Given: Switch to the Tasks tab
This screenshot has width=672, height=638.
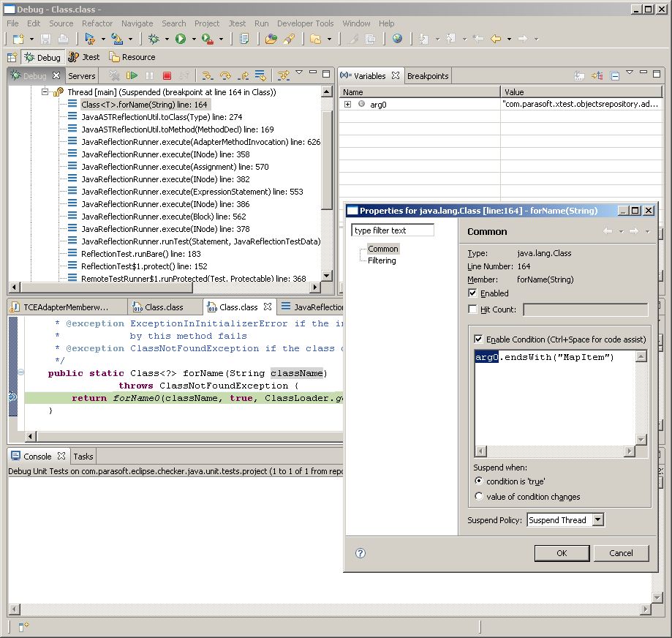Looking at the screenshot, I should [83, 457].
